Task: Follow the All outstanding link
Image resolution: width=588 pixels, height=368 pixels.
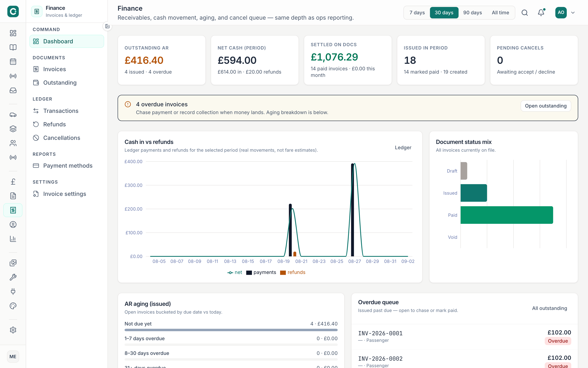Action: tap(549, 308)
